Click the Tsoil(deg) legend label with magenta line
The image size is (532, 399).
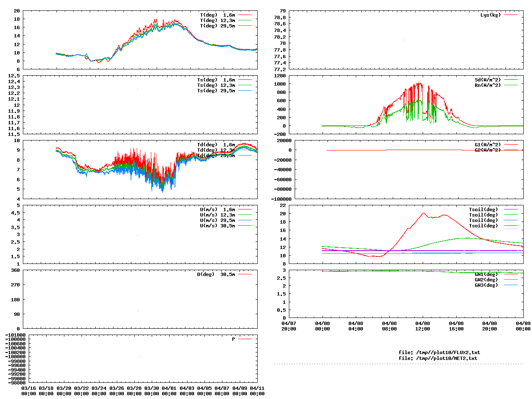point(483,226)
